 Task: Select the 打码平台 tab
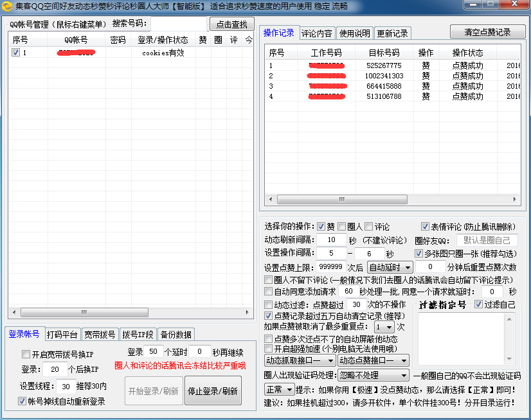62,335
